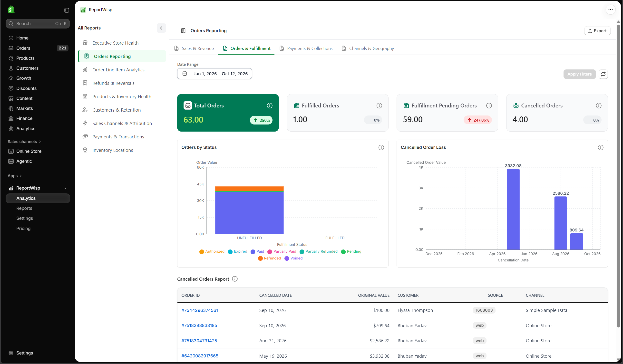Toggle the Voided legend series
The image size is (623, 364).
tap(293, 258)
